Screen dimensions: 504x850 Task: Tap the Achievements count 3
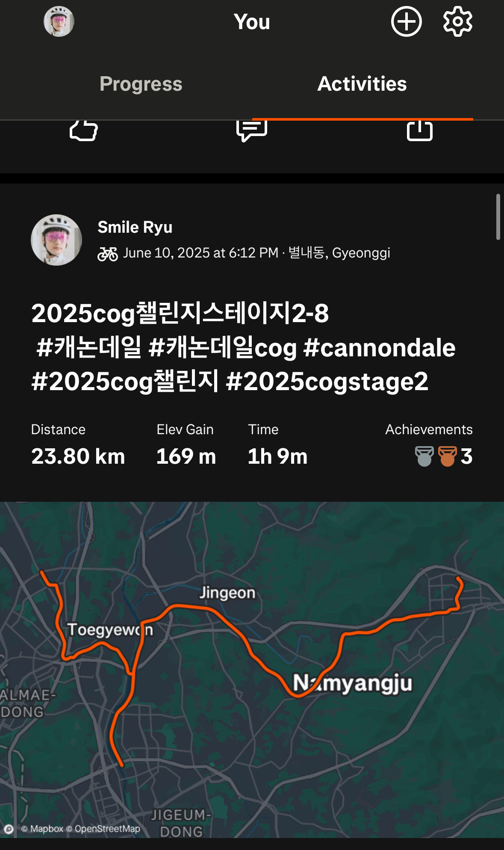(x=466, y=456)
